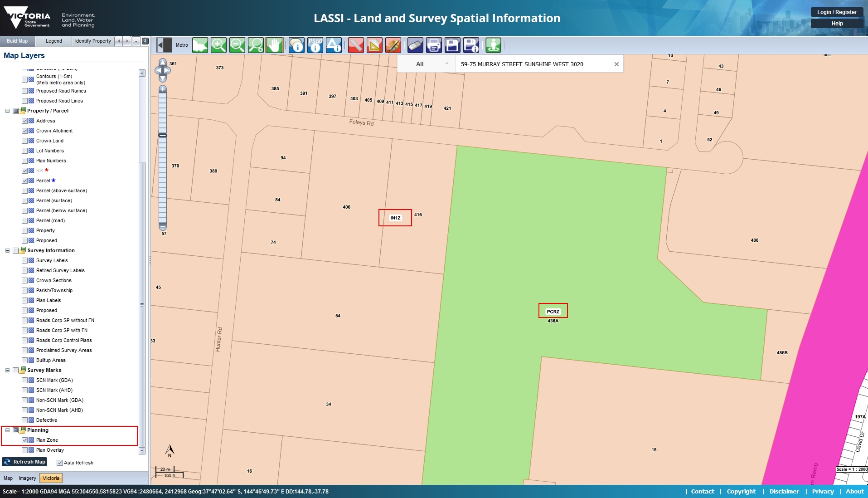This screenshot has width=868, height=498.
Task: Click the eraser clear tool
Action: click(415, 45)
